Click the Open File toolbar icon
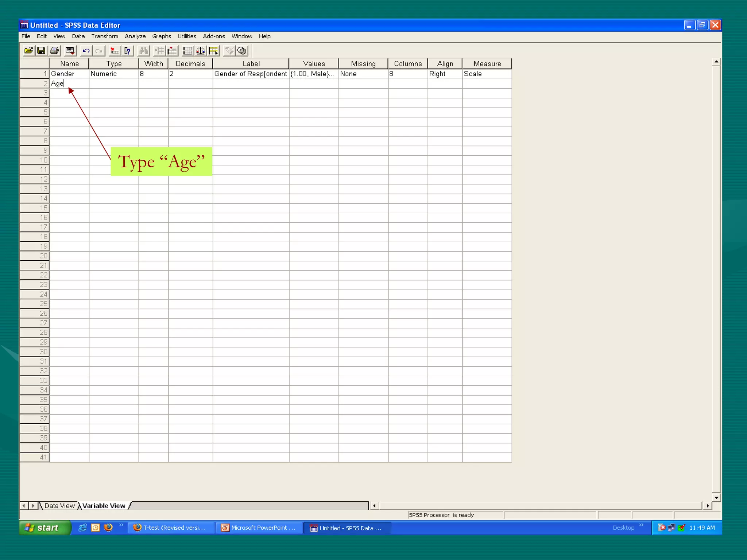Viewport: 747px width, 560px height. coord(28,51)
